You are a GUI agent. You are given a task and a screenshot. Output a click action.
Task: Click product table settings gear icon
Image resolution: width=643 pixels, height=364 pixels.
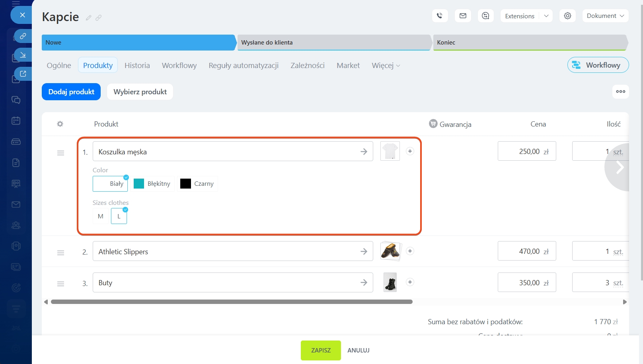point(60,124)
